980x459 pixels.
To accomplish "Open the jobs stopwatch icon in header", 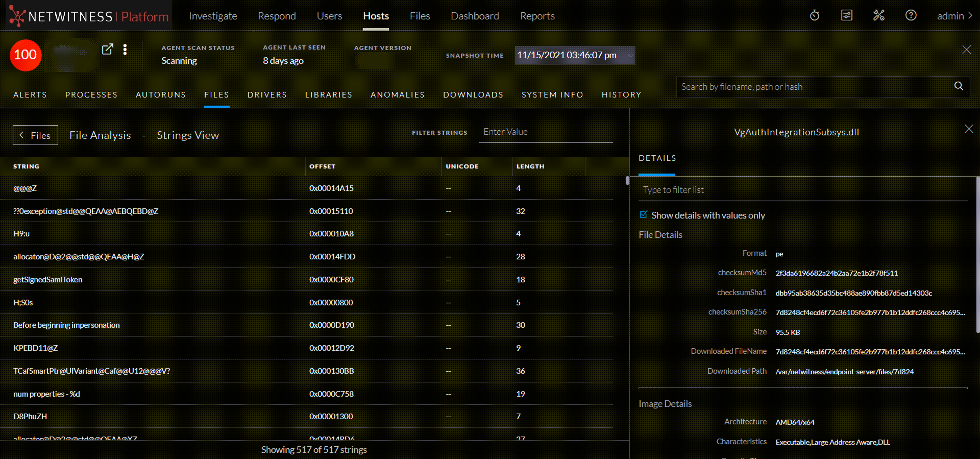I will (x=814, y=16).
